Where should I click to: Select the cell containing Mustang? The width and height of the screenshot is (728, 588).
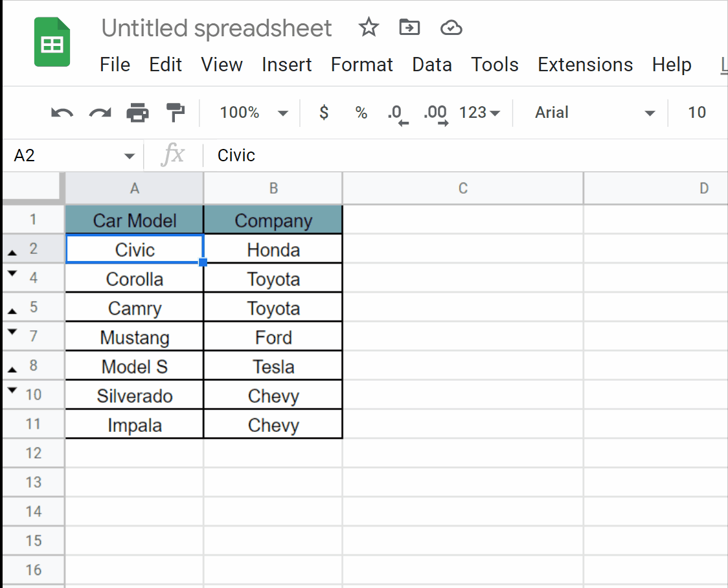click(x=134, y=336)
